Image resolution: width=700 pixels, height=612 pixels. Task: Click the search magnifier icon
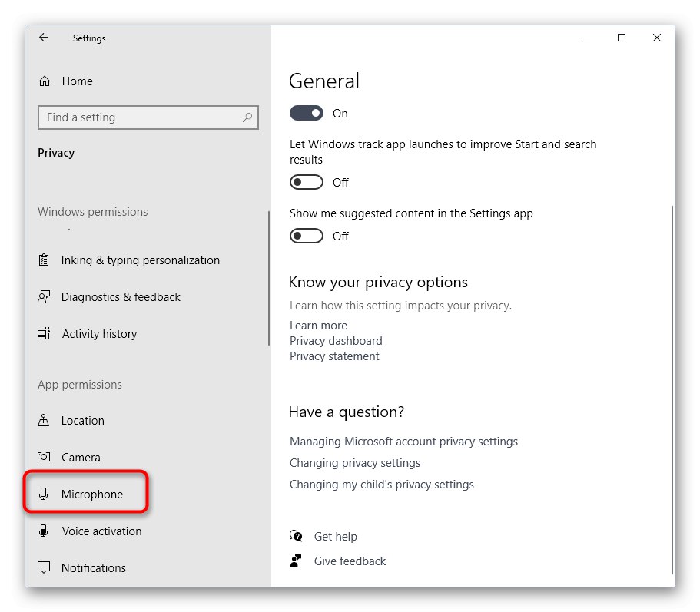click(247, 117)
